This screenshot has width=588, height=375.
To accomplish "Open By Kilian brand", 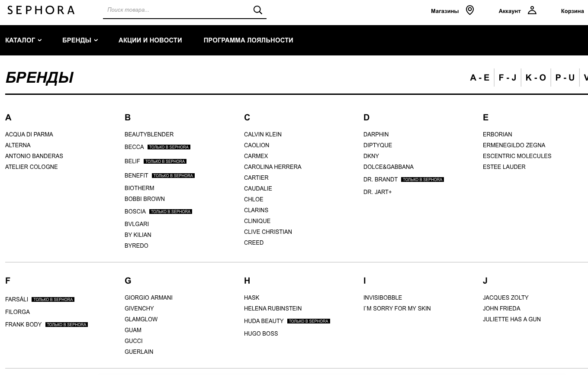I will click(x=138, y=235).
